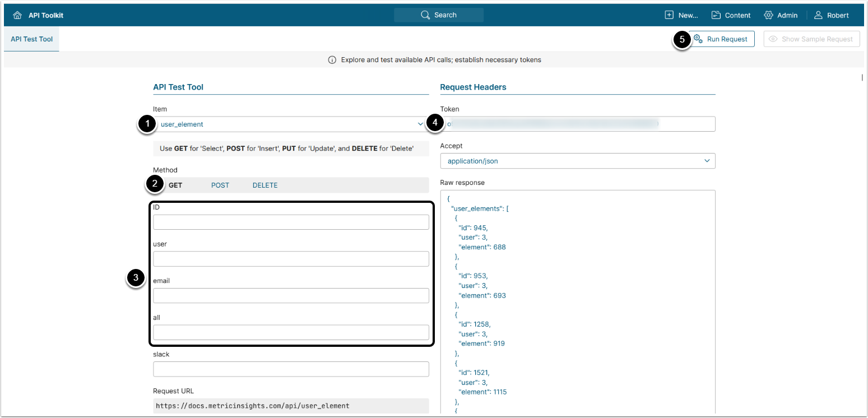Run the API request
Viewport: 868px width, 418px height.
721,39
